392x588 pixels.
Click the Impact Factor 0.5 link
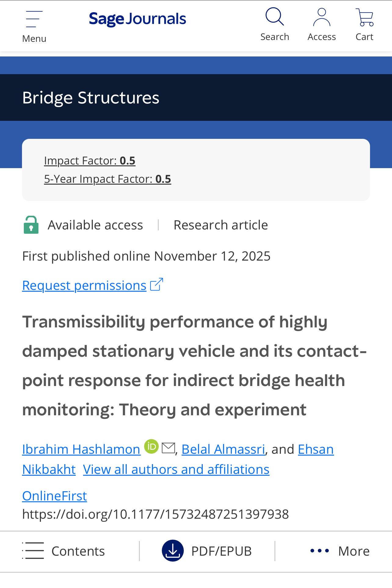[89, 161]
